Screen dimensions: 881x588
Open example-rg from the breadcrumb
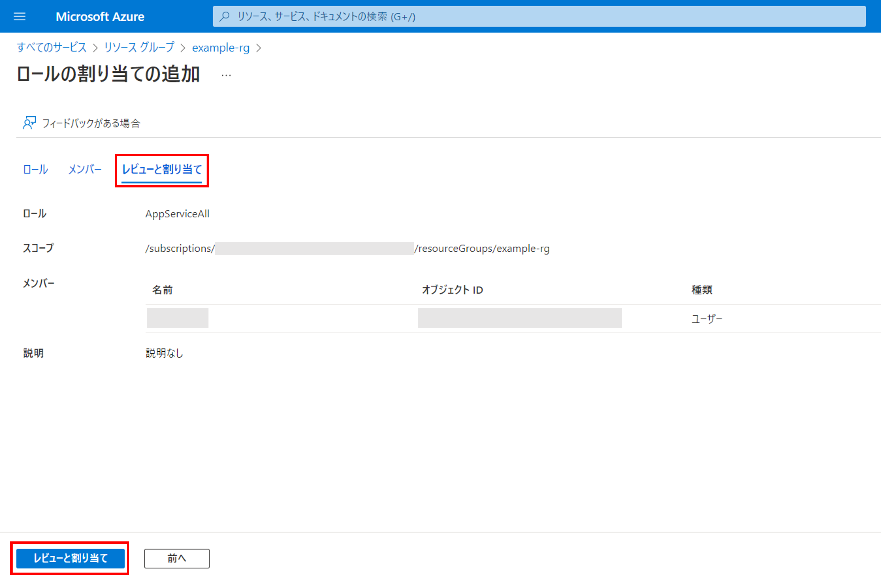(221, 48)
